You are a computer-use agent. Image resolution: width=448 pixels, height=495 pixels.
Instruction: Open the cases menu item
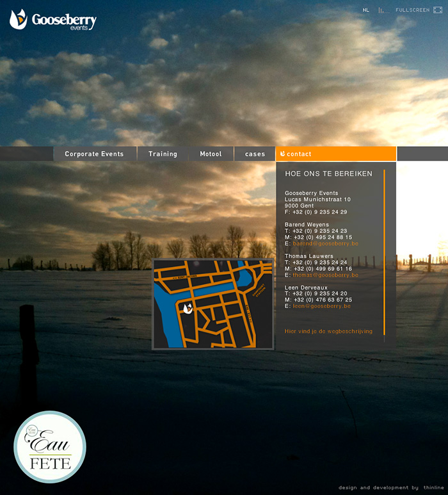(x=255, y=154)
